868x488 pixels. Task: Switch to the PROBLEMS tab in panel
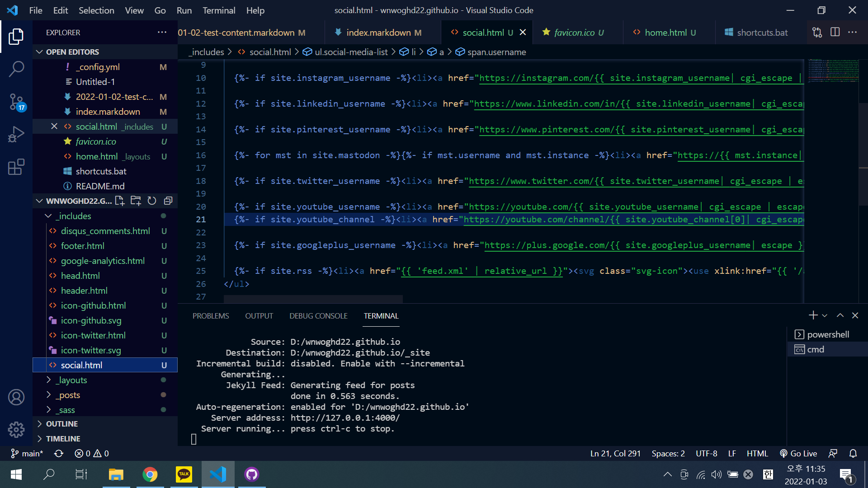coord(210,316)
